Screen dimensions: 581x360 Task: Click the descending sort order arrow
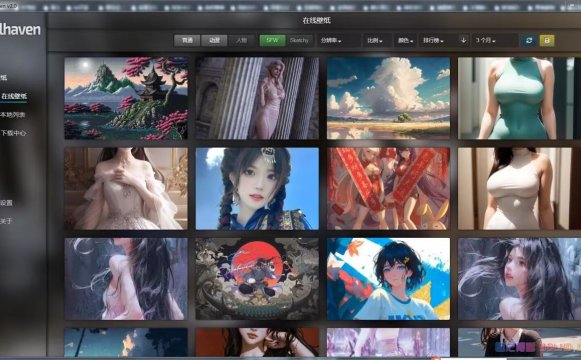point(463,40)
